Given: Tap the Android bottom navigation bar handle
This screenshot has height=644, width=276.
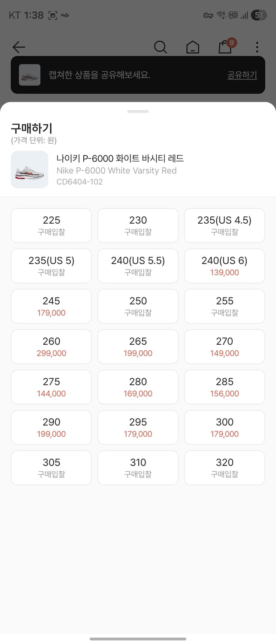Looking at the screenshot, I should click(138, 639).
